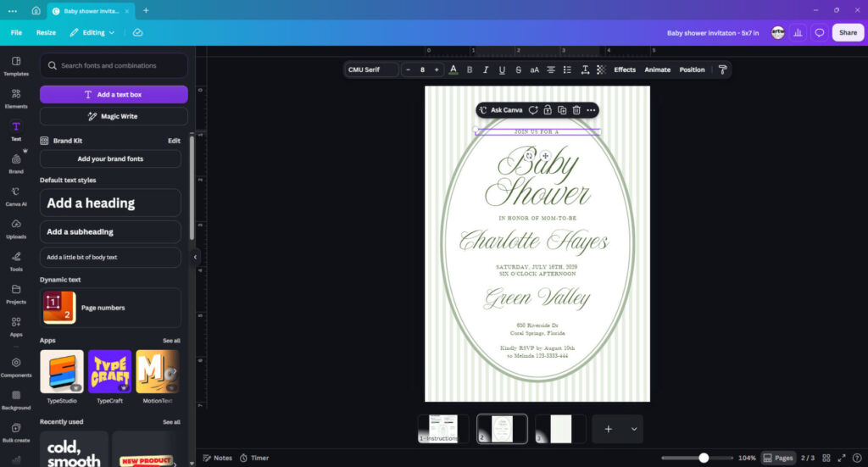The width and height of the screenshot is (868, 467).
Task: Open the comments panel in header
Action: (x=820, y=33)
